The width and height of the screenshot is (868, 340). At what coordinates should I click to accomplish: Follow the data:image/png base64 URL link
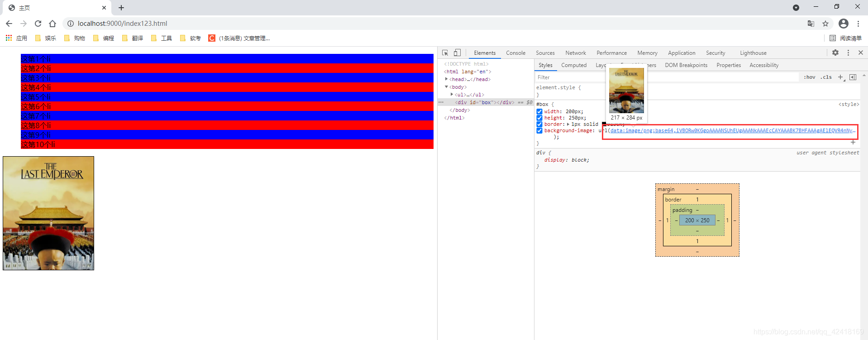pyautogui.click(x=732, y=130)
